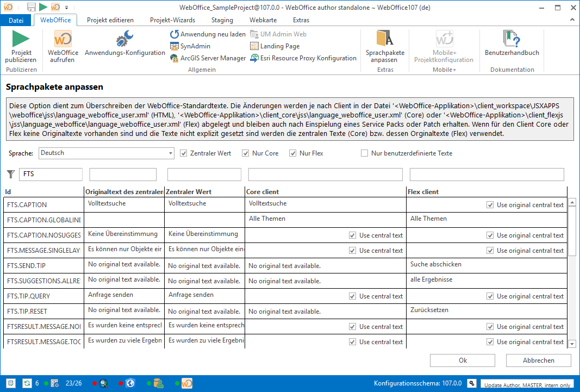Uncheck the Zentraler Wert checkbox

point(184,153)
